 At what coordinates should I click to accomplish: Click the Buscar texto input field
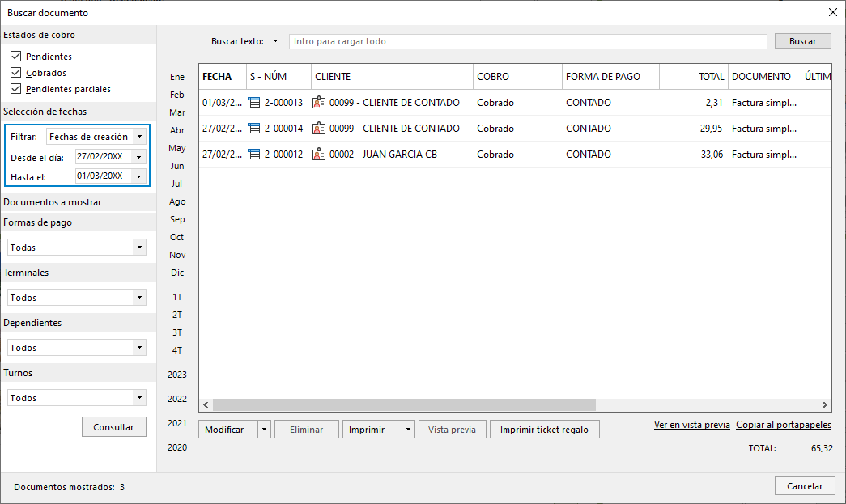pos(528,41)
